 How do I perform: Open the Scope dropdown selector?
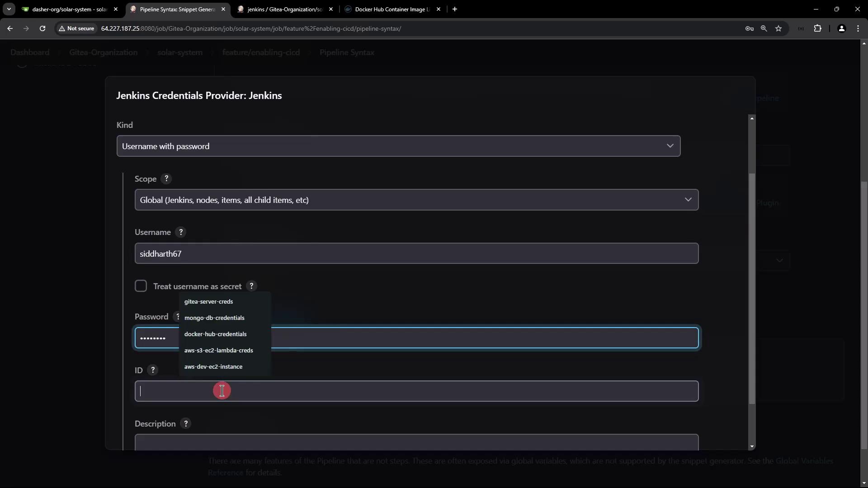(416, 200)
